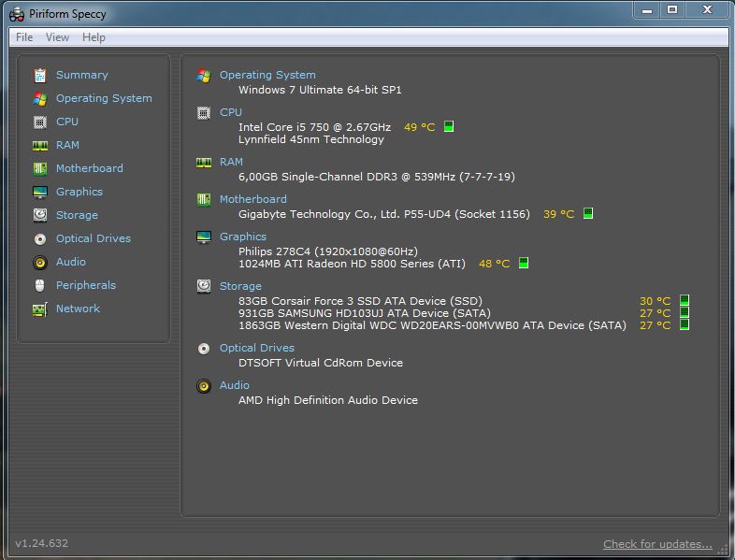The height and width of the screenshot is (560, 735).
Task: Open Motherboard details from sidebar
Action: coord(90,168)
